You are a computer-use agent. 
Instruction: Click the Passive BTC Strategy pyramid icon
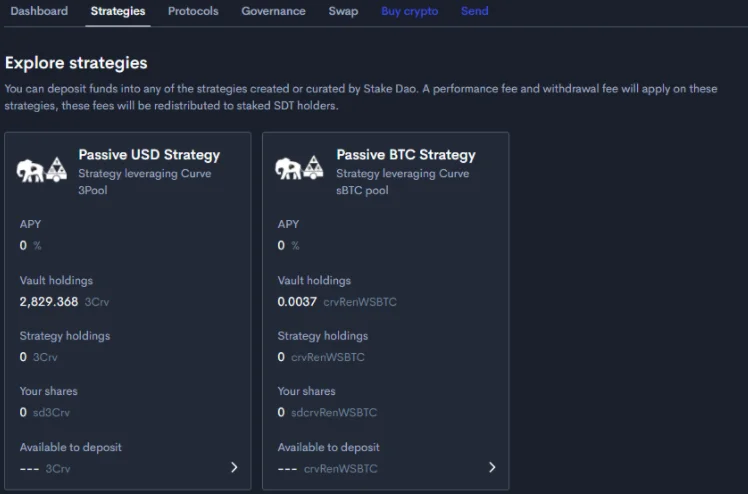(x=313, y=167)
